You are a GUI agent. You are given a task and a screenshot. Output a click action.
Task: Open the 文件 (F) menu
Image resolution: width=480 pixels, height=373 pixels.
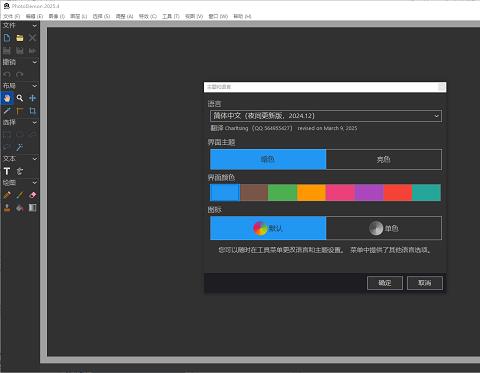click(x=11, y=16)
